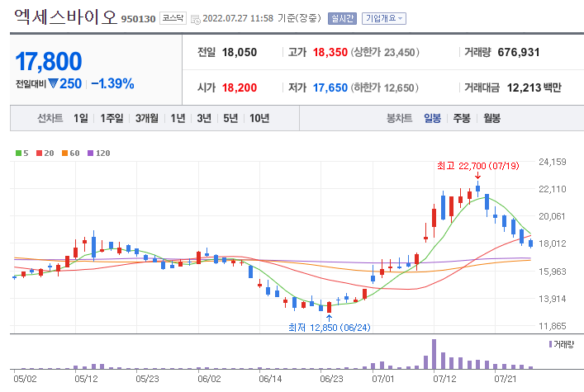
Task: Click the 거래대금 value 12,213 백만
Action: click(x=534, y=87)
